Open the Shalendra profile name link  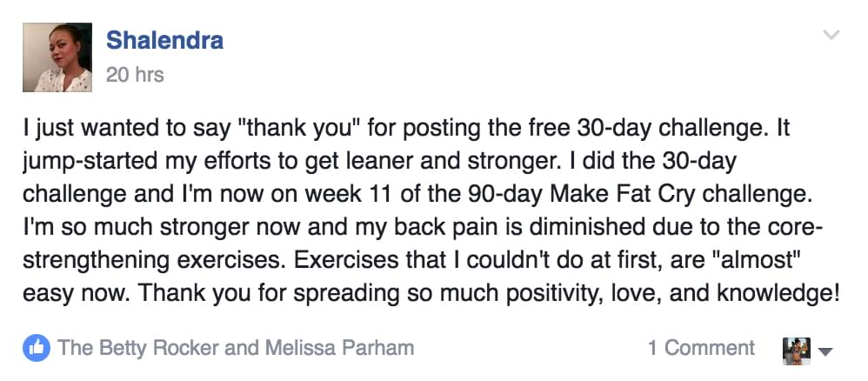[164, 40]
